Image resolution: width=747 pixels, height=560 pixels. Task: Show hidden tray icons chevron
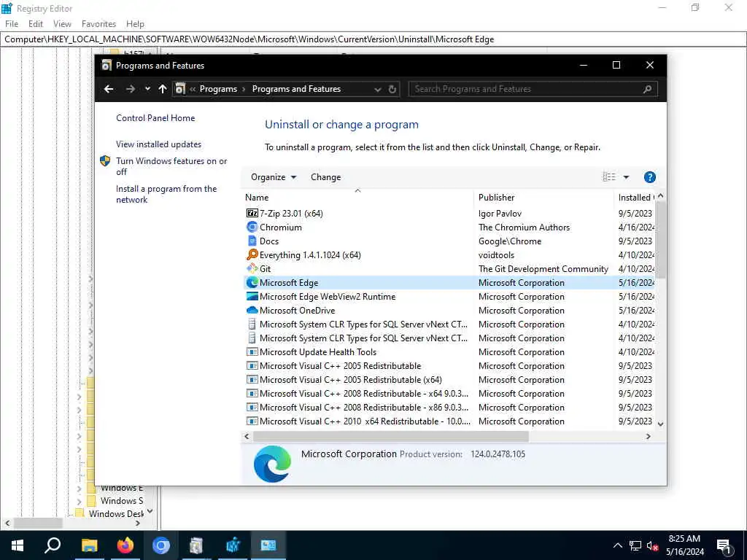tap(617, 545)
